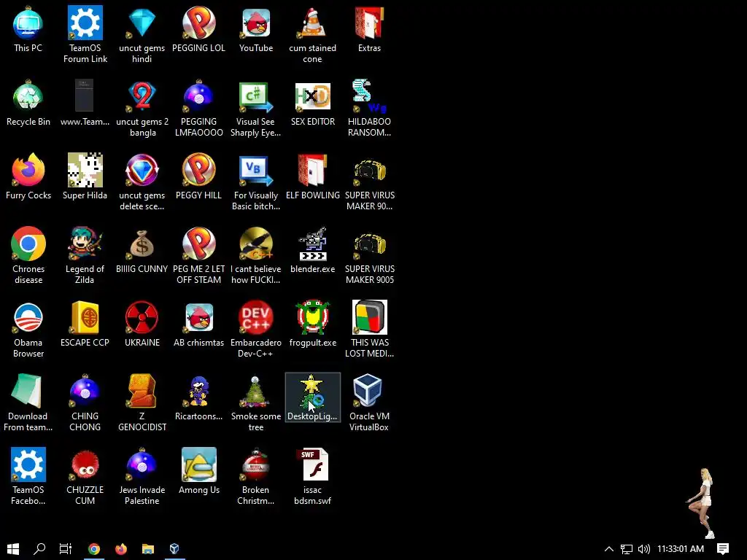The height and width of the screenshot is (560, 747).
Task: Switch to Firefox on the taskbar
Action: pos(121,548)
